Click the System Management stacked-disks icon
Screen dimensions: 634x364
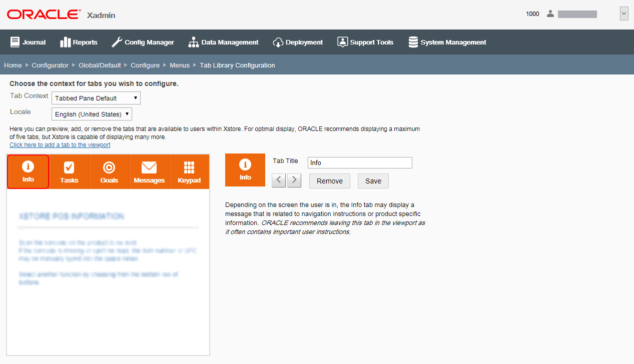413,42
